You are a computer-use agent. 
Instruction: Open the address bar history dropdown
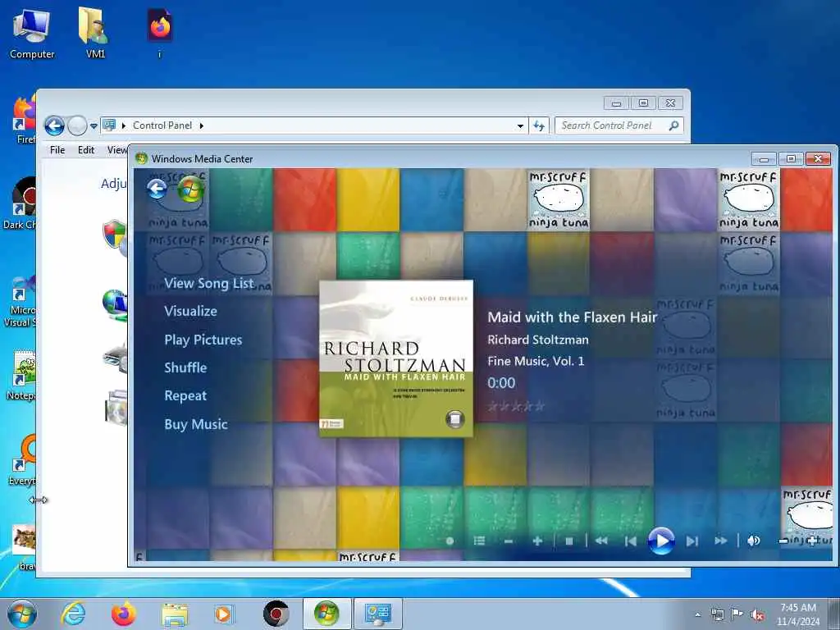[520, 126]
